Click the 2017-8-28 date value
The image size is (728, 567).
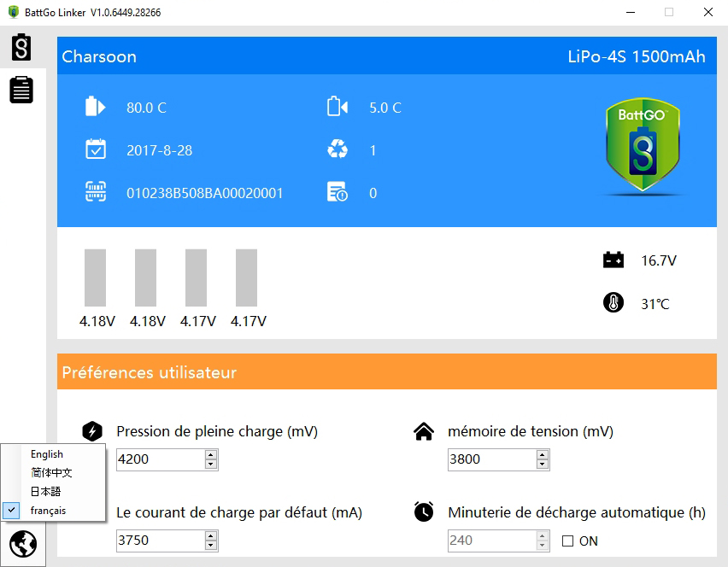point(159,150)
